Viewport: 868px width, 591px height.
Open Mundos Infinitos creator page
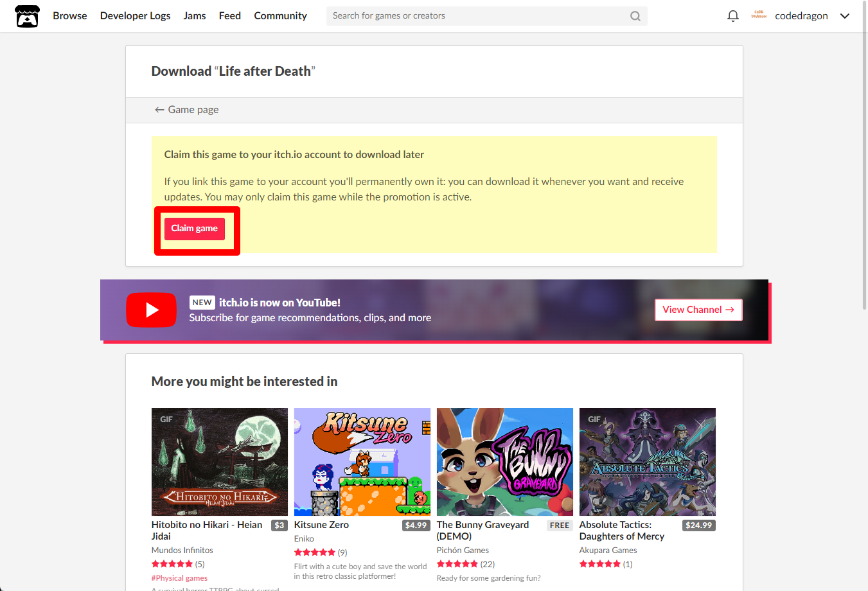182,551
